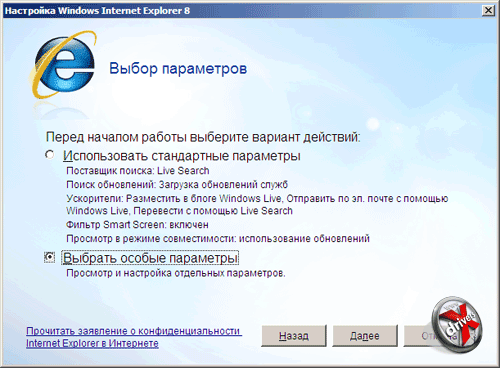Click the Далее button
Image resolution: width=500 pixels, height=368 pixels.
[365, 336]
